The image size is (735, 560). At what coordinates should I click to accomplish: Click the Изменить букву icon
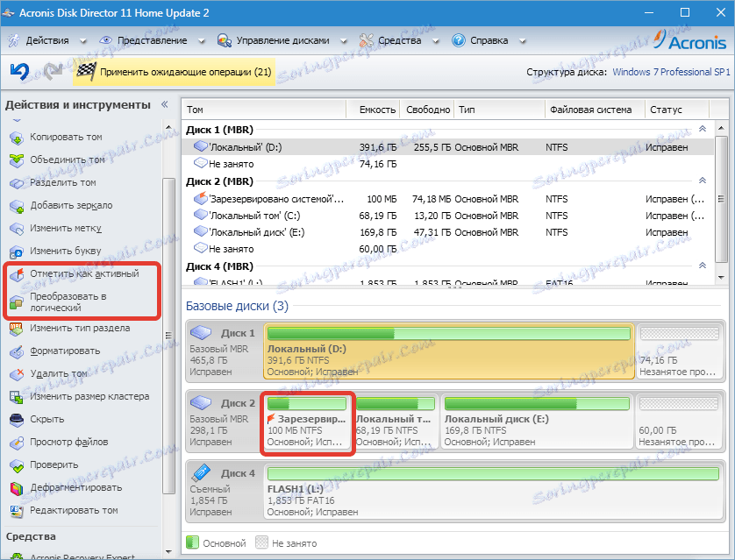click(x=17, y=252)
